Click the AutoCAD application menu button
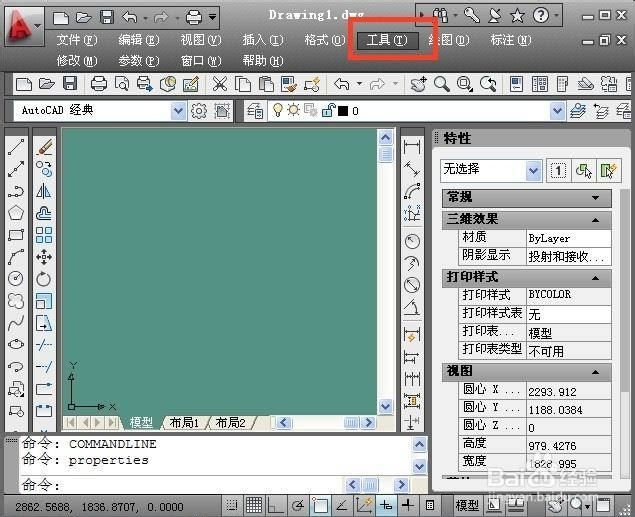 click(23, 26)
